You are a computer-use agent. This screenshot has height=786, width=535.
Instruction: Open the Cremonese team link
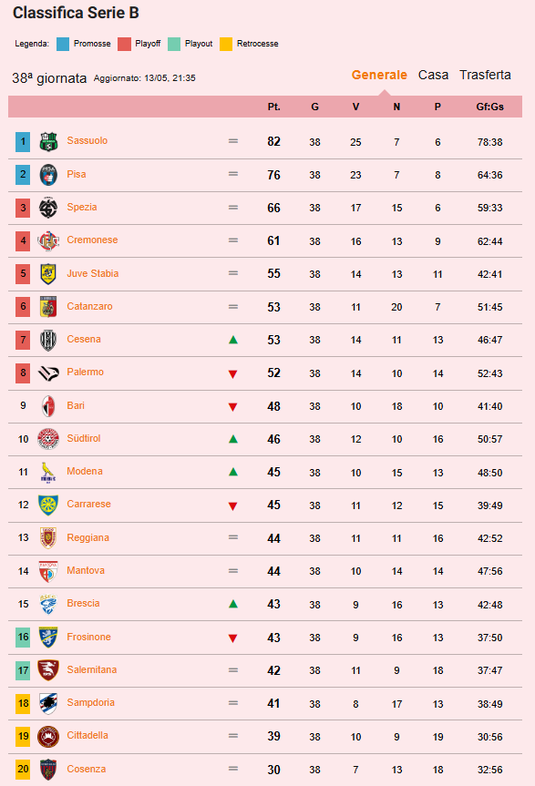(92, 240)
